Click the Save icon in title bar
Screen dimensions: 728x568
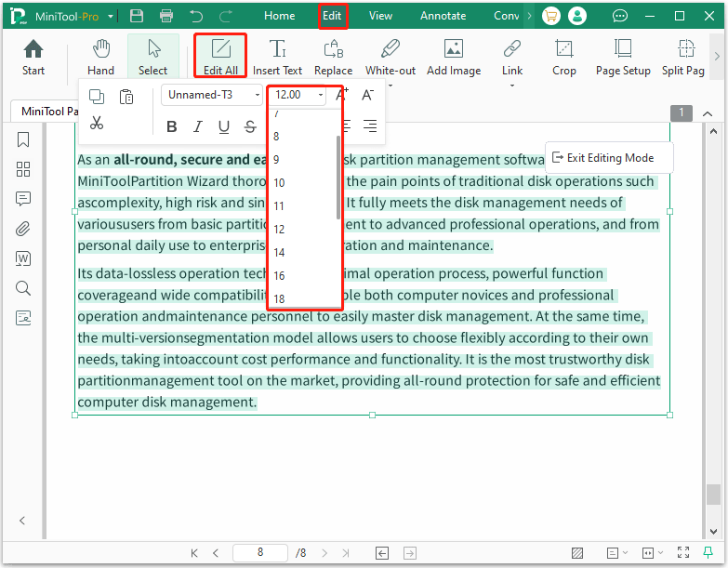click(x=137, y=16)
